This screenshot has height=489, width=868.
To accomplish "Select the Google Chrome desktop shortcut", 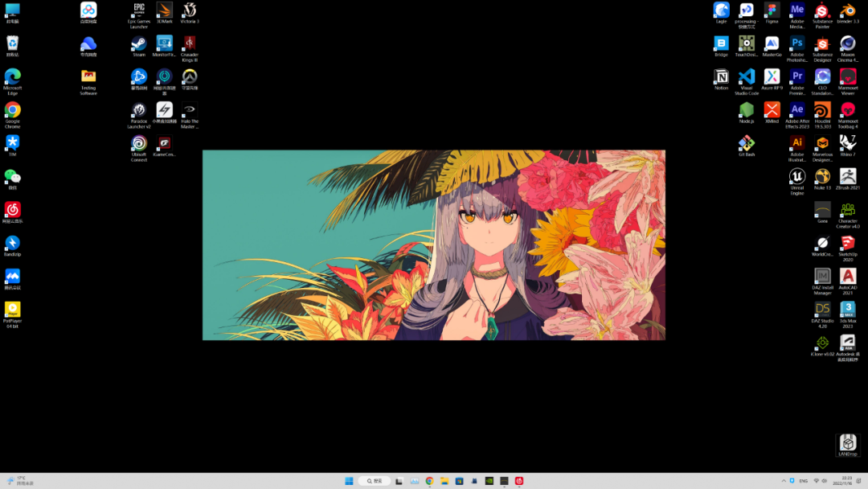I will pos(13,115).
